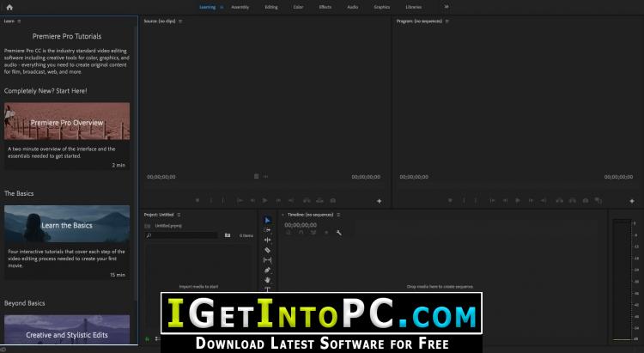Switch to Audio workspace
Image resolution: width=644 pixels, height=353 pixels.
(352, 7)
